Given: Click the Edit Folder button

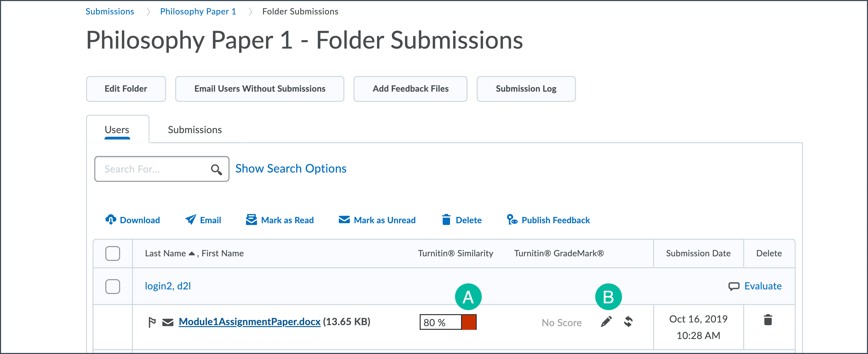Looking at the screenshot, I should click(126, 89).
